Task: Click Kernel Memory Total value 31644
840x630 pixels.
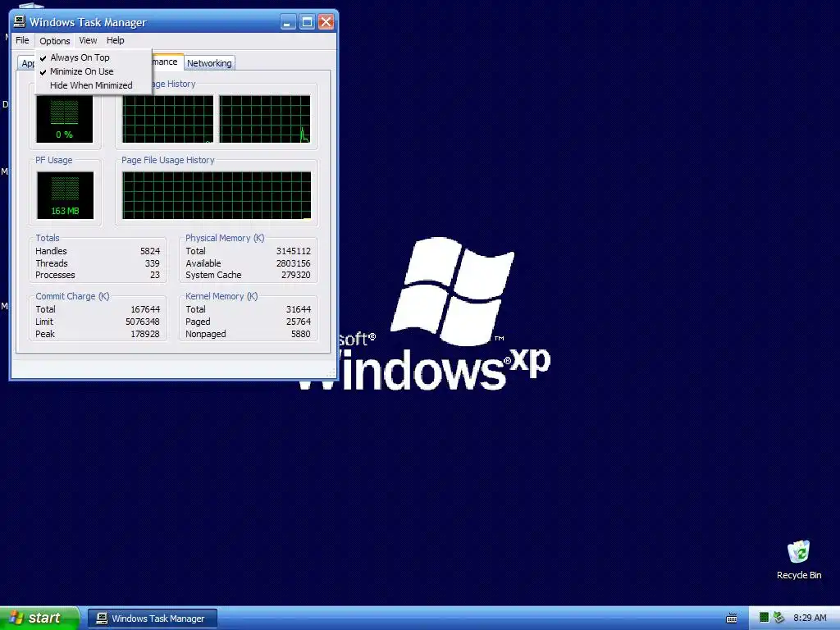Action: 299,309
